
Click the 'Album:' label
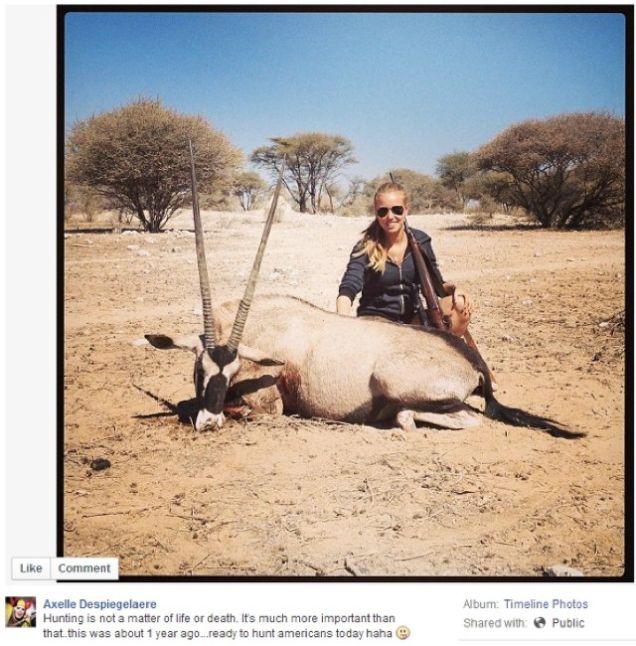click(481, 604)
